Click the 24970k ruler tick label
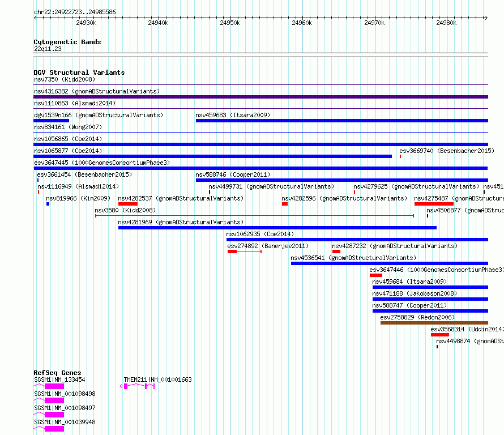This screenshot has height=435, width=504. pyautogui.click(x=374, y=23)
